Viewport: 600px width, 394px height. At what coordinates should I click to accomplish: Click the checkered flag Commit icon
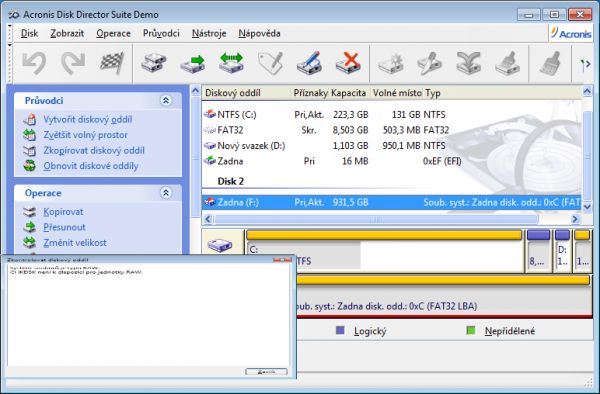(112, 63)
